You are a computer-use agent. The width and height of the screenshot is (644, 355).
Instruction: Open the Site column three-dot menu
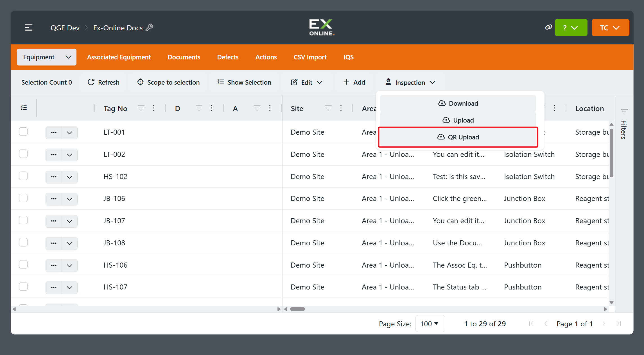[x=341, y=108]
